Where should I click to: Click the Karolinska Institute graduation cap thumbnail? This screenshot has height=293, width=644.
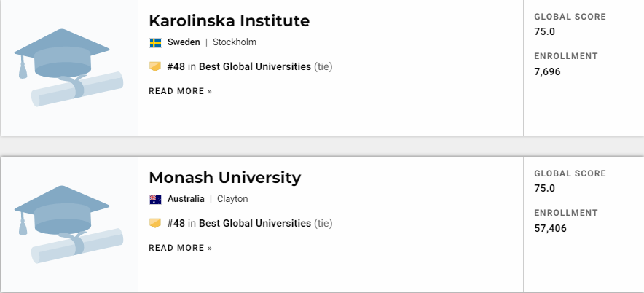pyautogui.click(x=68, y=68)
